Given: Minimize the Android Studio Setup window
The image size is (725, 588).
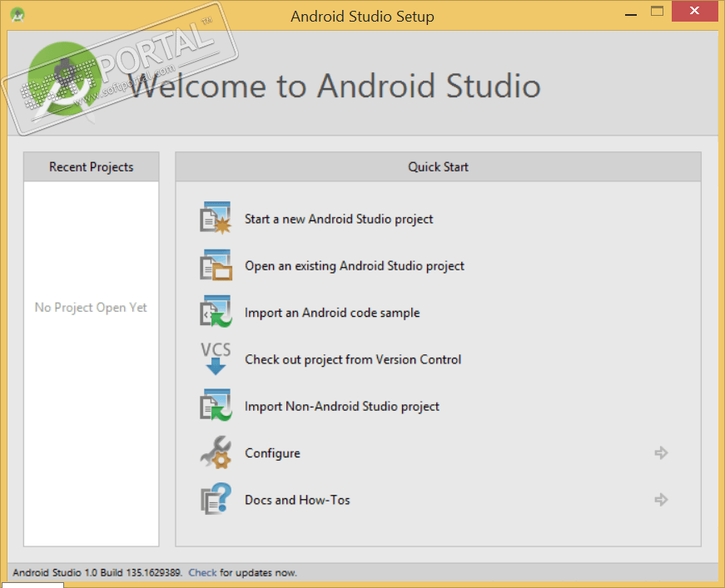Looking at the screenshot, I should pos(631,13).
